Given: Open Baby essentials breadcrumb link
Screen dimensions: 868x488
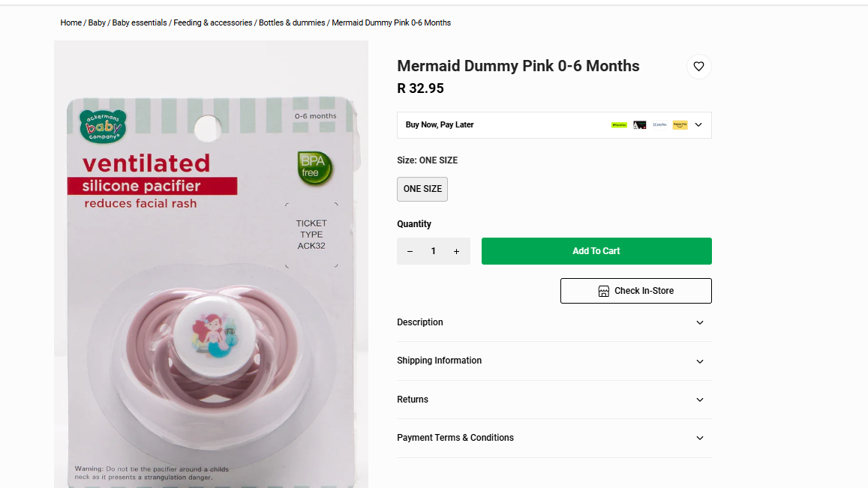Looking at the screenshot, I should (140, 23).
